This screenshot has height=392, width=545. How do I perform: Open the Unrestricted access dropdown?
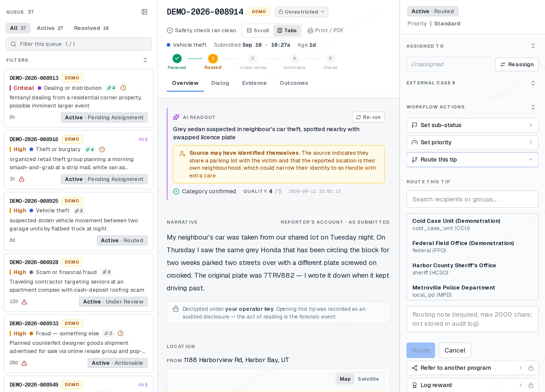pyautogui.click(x=301, y=12)
